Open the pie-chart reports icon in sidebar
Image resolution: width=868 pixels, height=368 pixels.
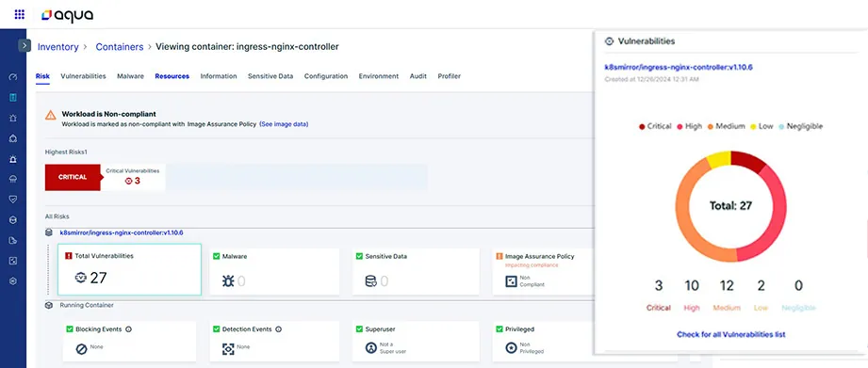click(13, 240)
